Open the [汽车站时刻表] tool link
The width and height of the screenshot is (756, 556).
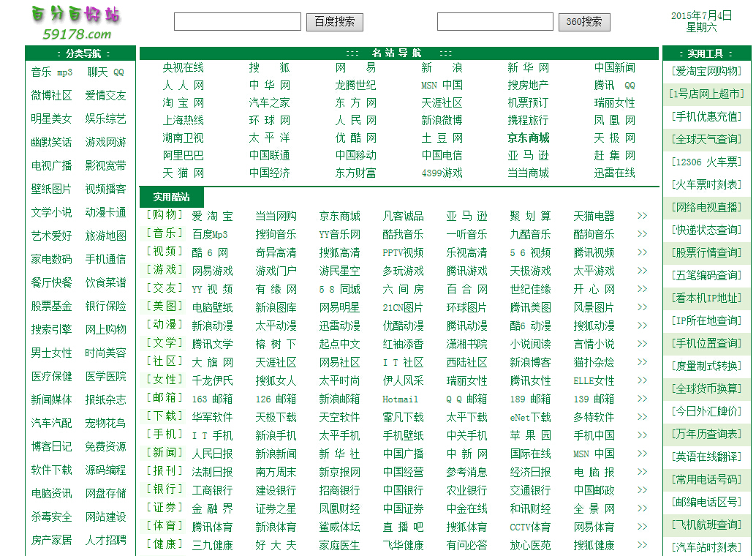pos(707,548)
